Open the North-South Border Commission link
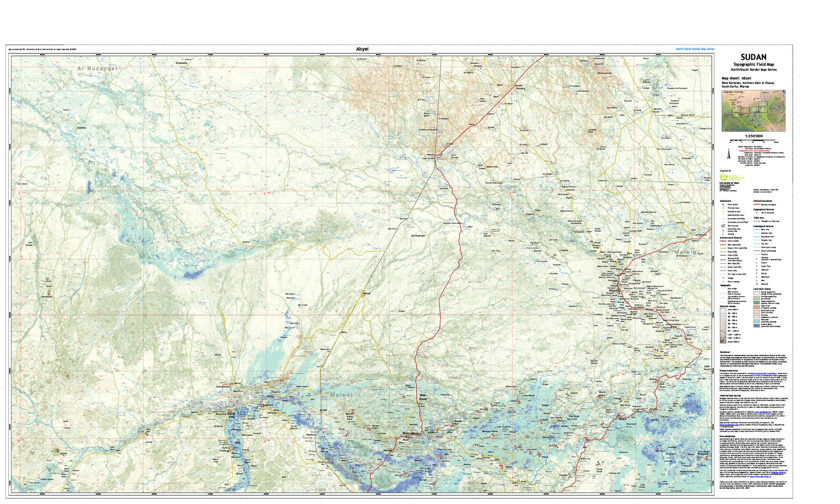This screenshot has width=840, height=504. (764, 373)
